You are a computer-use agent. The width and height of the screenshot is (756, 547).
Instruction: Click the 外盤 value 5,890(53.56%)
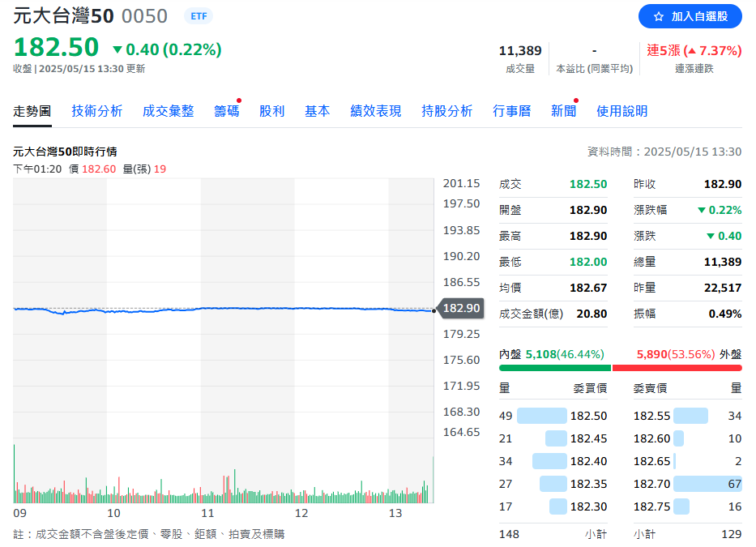click(x=676, y=355)
